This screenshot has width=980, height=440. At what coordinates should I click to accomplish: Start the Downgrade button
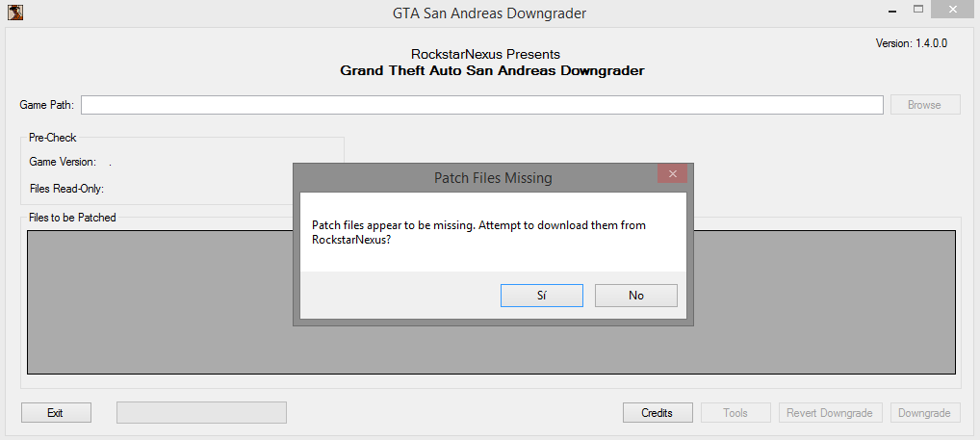tap(924, 413)
